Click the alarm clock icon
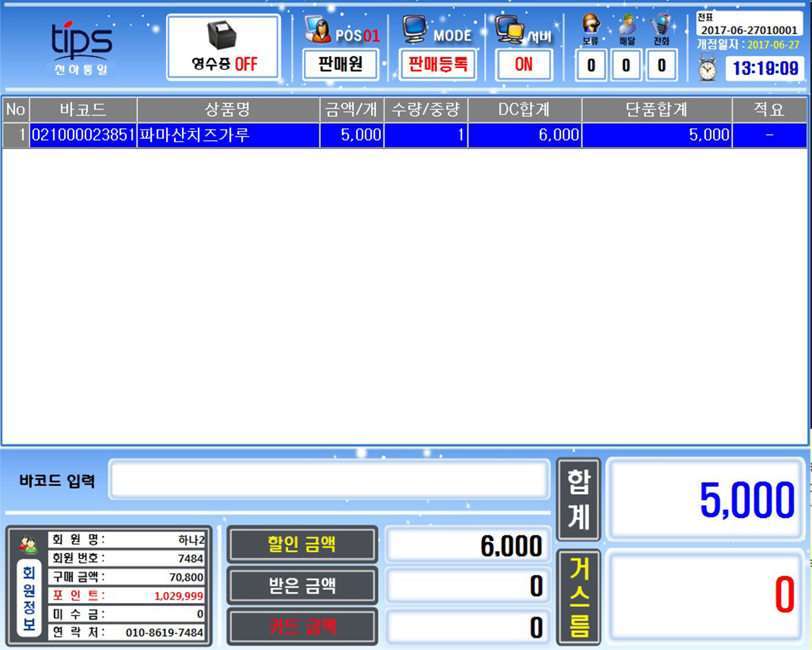This screenshot has width=812, height=650. [x=707, y=69]
